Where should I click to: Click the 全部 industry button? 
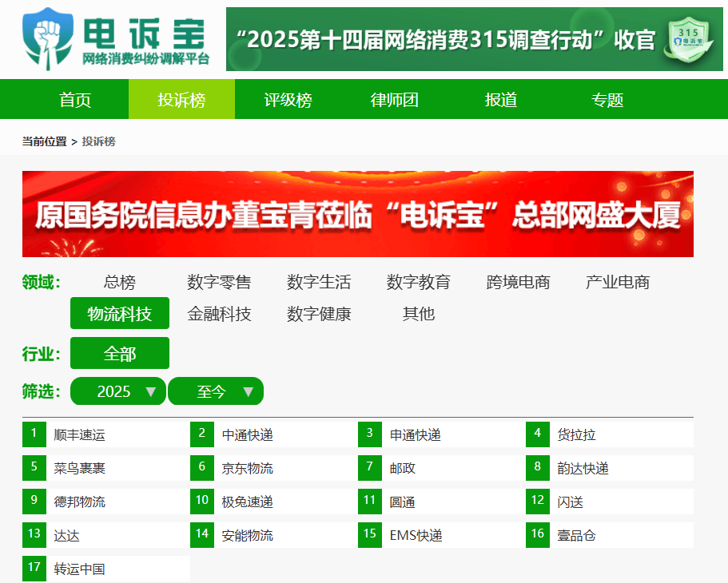pyautogui.click(x=120, y=352)
